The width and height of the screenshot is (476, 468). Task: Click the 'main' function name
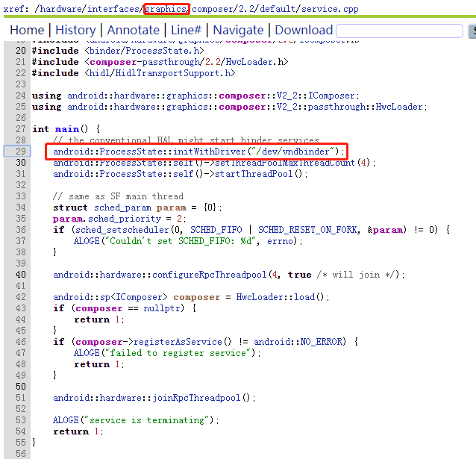coord(67,129)
